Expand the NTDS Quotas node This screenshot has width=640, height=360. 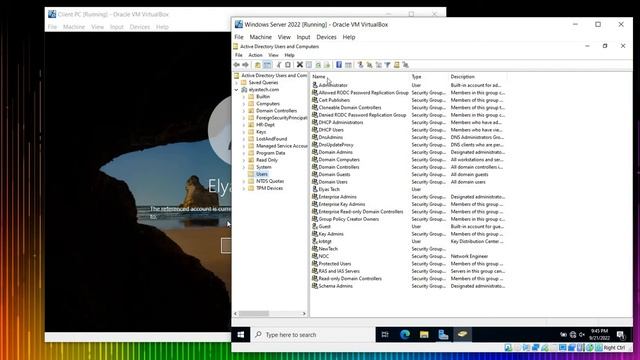coord(244,181)
